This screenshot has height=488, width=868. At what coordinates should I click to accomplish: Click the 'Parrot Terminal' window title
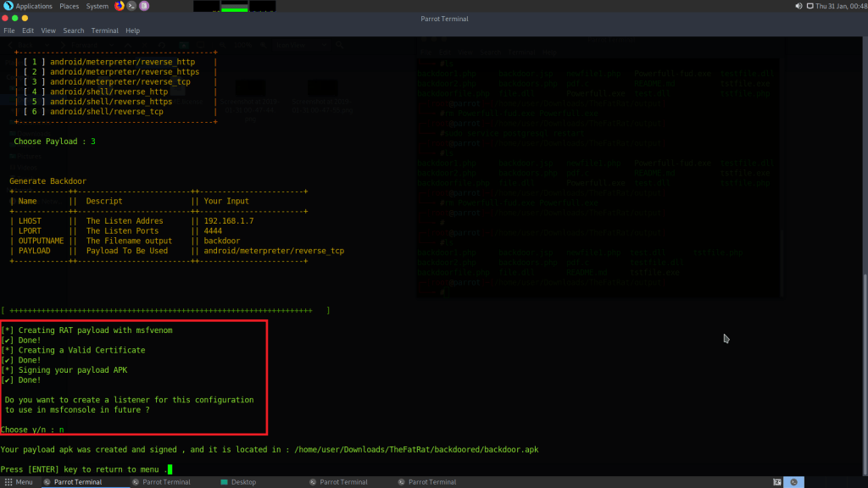click(444, 19)
